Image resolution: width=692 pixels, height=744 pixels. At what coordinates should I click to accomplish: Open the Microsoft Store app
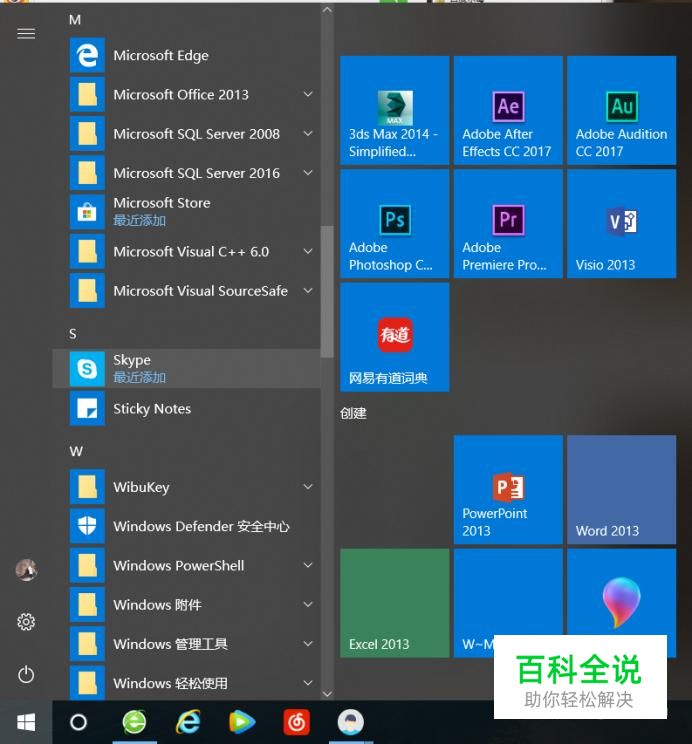[x=186, y=212]
